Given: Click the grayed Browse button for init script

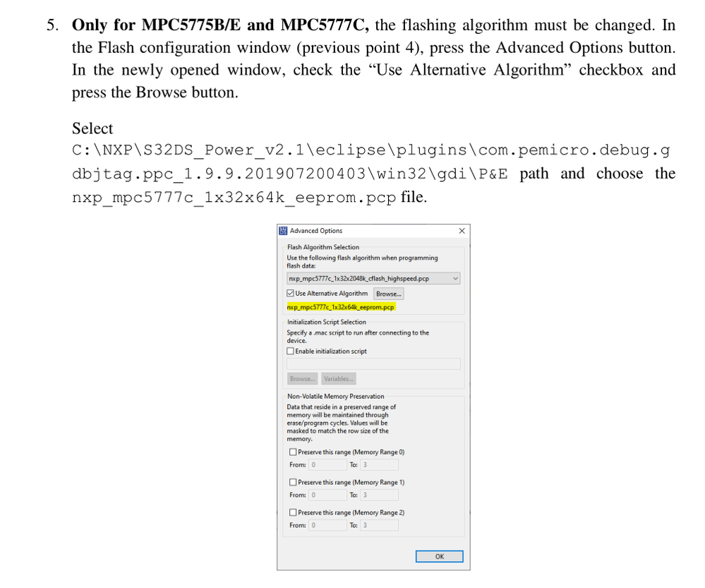Looking at the screenshot, I should 302,379.
